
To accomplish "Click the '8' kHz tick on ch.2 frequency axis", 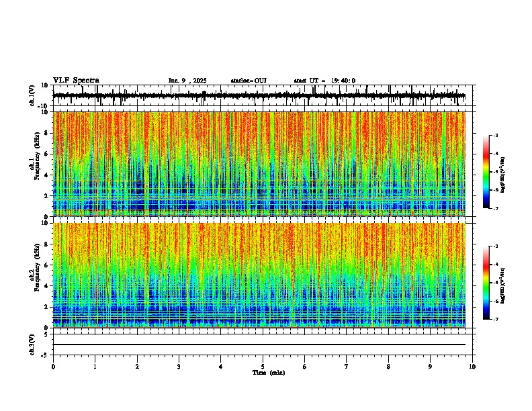I will click(x=47, y=244).
